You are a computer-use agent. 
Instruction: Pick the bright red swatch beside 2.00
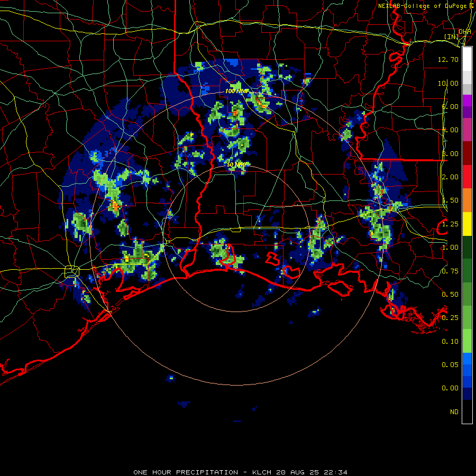point(467,177)
